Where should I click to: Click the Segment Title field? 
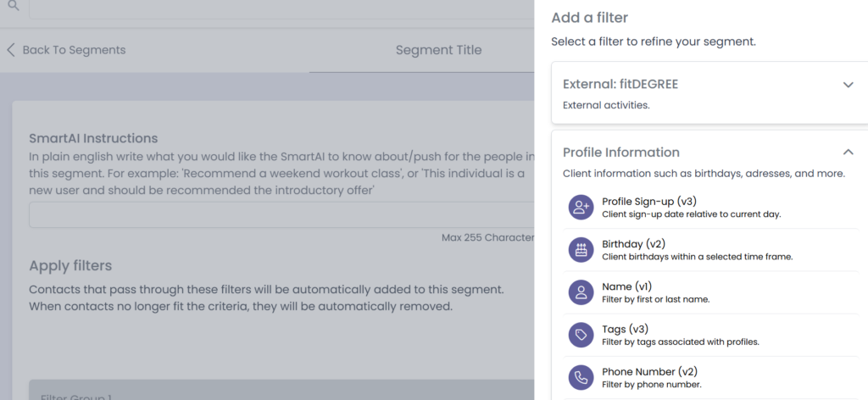(438, 50)
